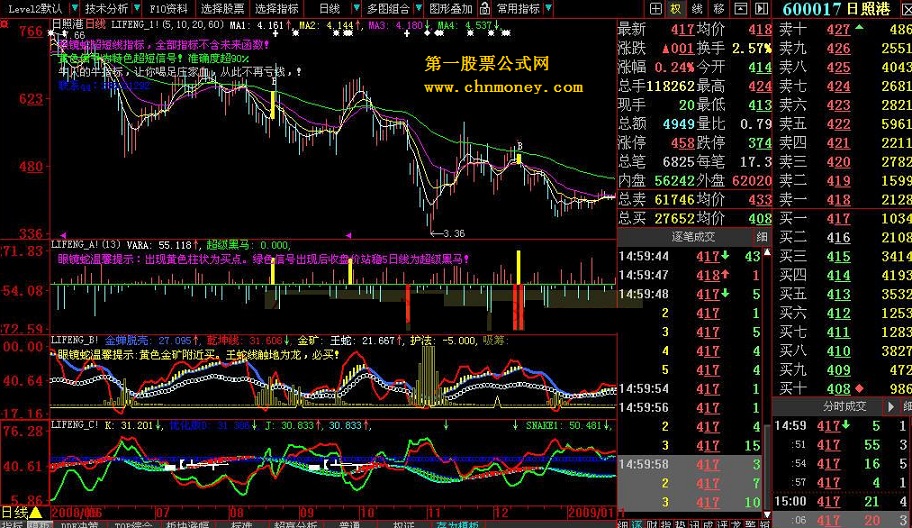The width and height of the screenshot is (912, 528).
Task: Open the 技术分析 dropdown arrow
Action: point(137,8)
